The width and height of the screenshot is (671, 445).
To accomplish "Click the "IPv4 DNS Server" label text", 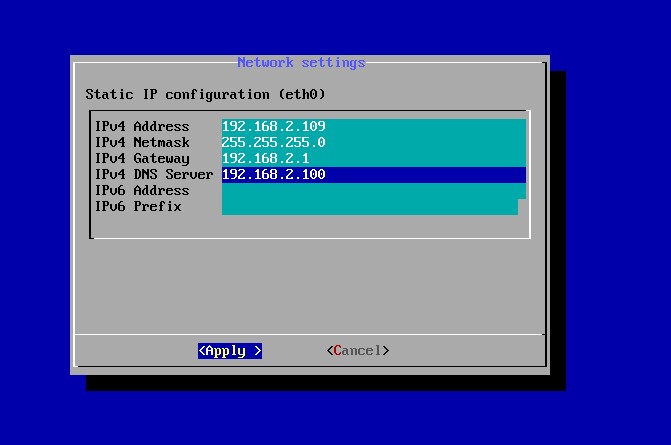I will tap(153, 175).
